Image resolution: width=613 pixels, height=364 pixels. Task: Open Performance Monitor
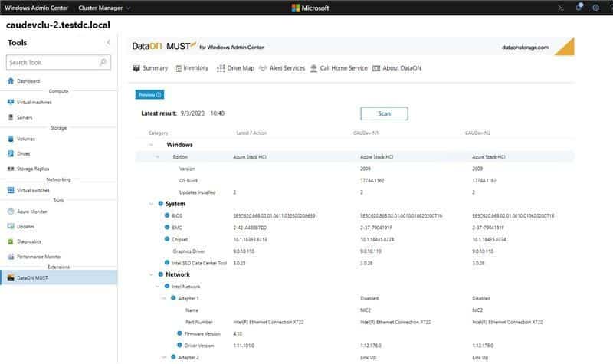click(x=34, y=257)
